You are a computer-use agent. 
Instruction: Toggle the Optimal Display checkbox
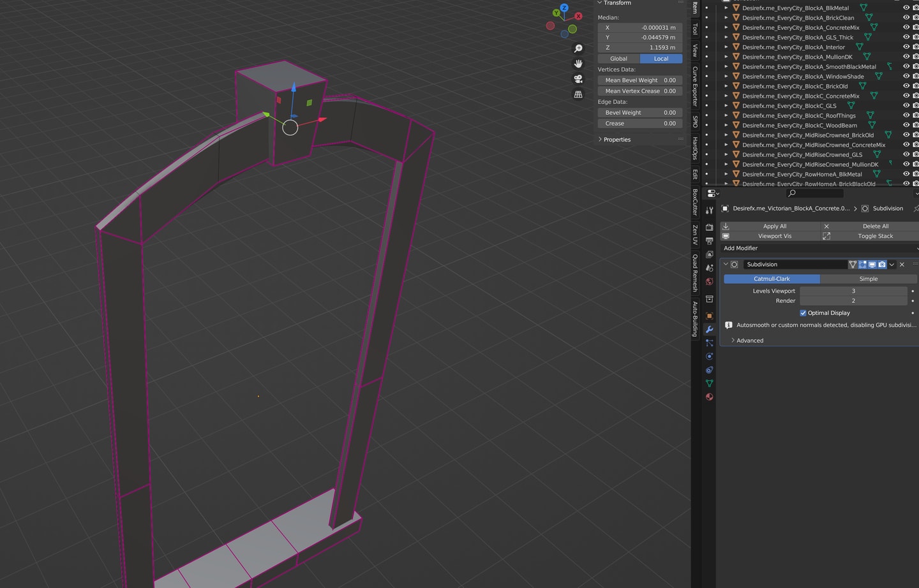pos(803,313)
